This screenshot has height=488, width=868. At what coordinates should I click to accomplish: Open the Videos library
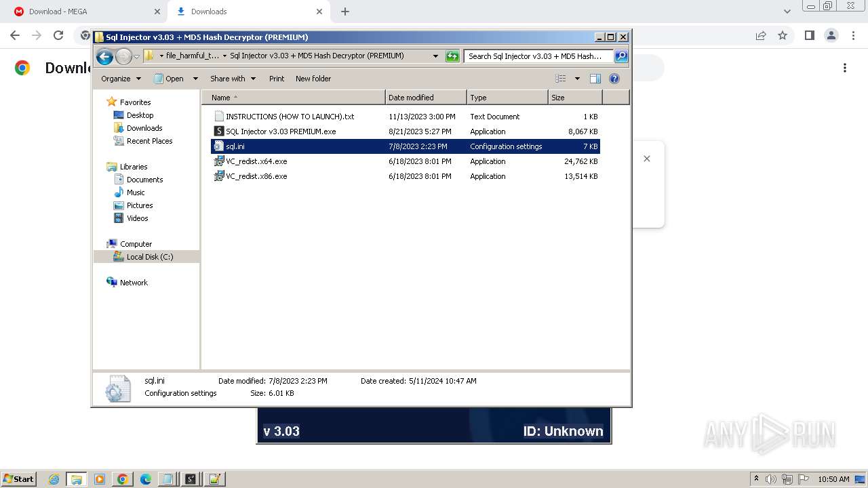pos(137,218)
